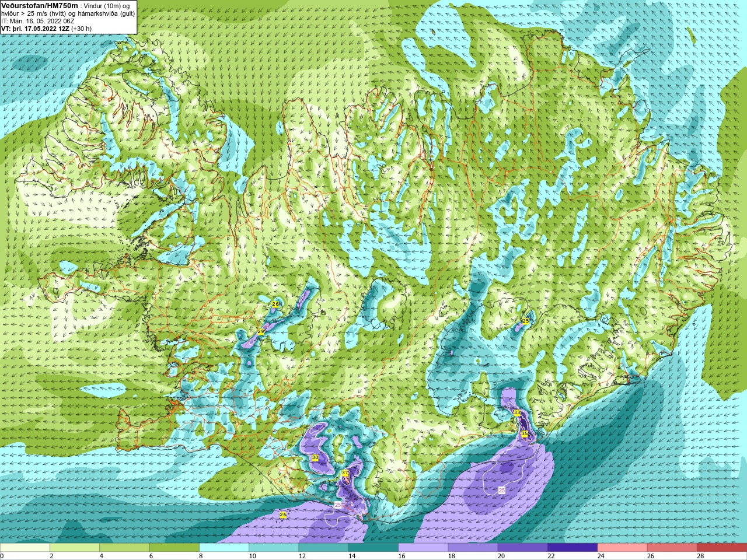Viewport: 747px width, 560px height.
Task: Click the 4–6 m/s green legend swatch
Action: (124, 548)
